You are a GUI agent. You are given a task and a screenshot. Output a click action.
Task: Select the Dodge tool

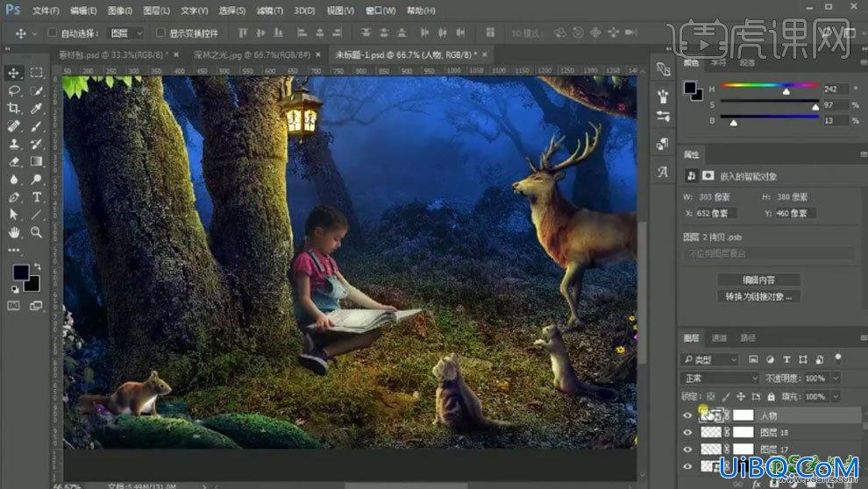point(37,180)
